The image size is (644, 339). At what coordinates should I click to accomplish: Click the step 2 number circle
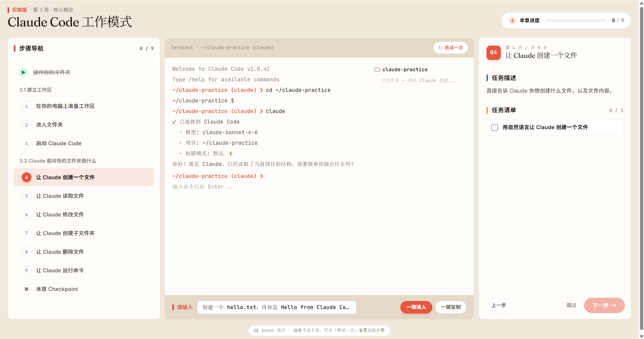point(26,125)
